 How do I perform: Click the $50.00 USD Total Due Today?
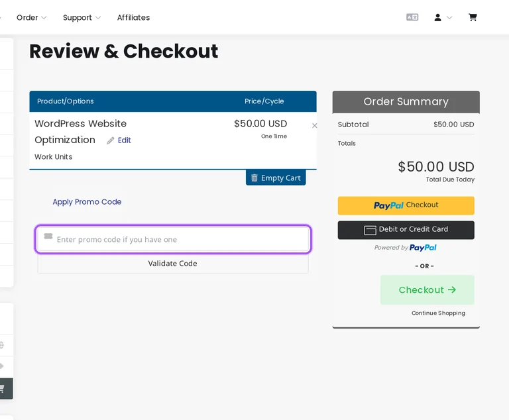click(436, 167)
